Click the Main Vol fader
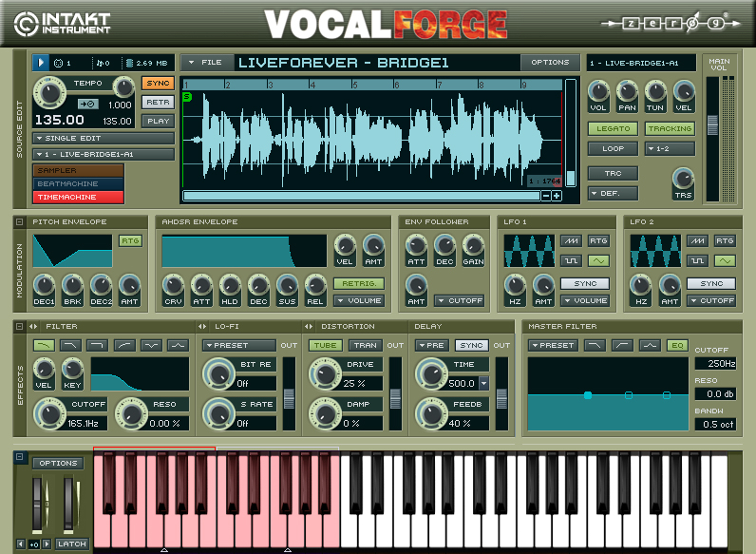This screenshot has height=554, width=756. point(712,125)
